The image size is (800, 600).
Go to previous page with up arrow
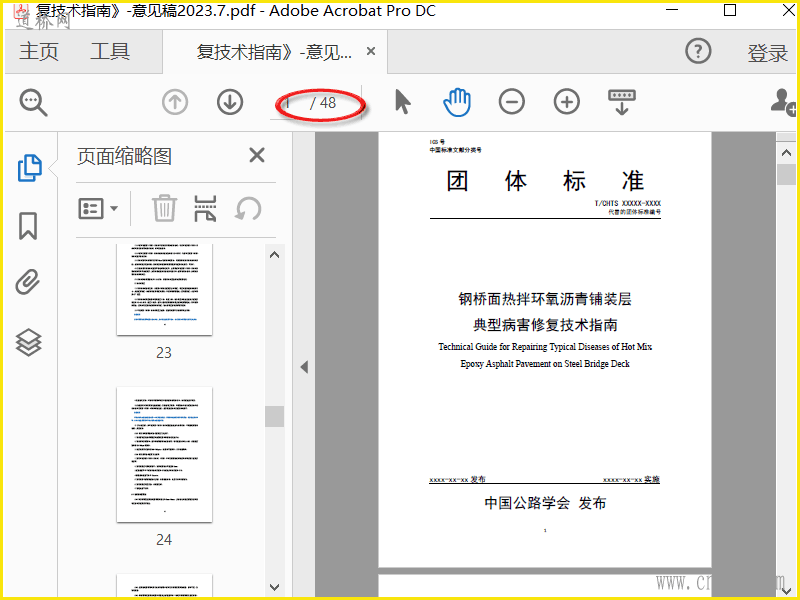coord(175,102)
